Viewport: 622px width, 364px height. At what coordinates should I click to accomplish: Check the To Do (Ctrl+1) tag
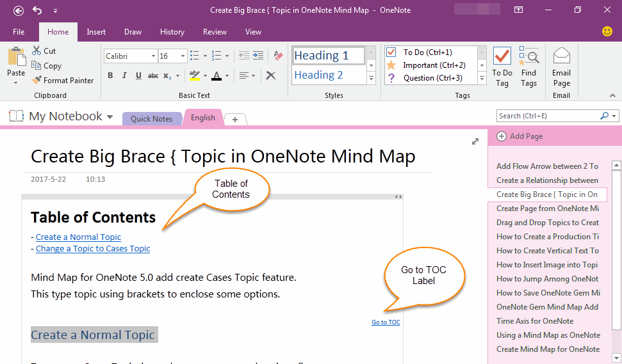click(430, 52)
